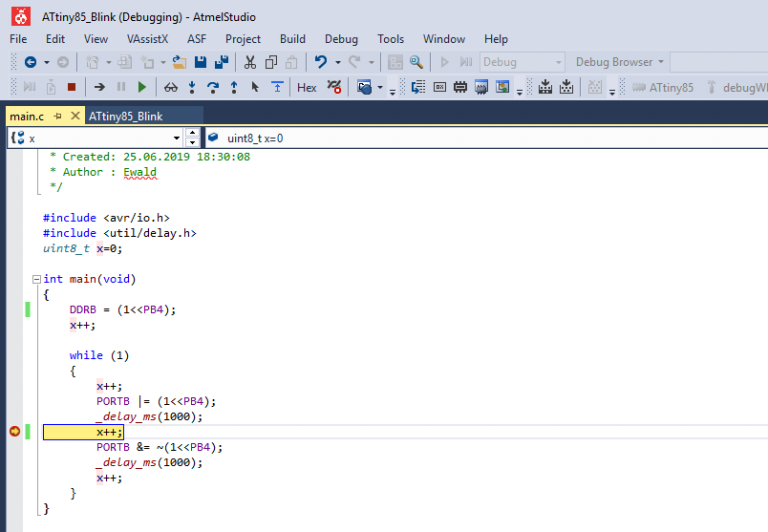The width and height of the screenshot is (768, 532).
Task: Click the Step Into arrow icon
Action: (191, 87)
